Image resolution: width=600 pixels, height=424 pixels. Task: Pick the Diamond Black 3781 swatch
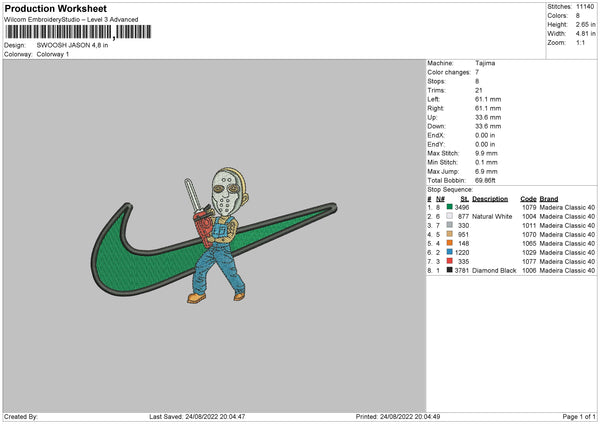pos(450,269)
